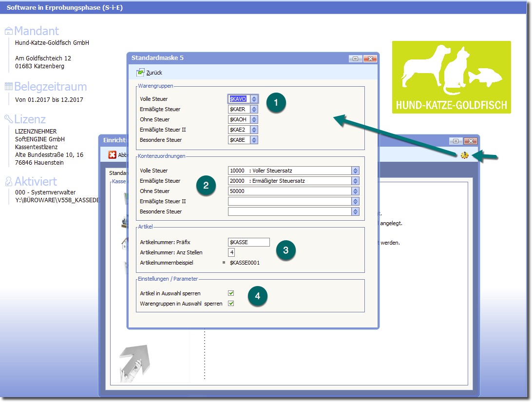532x402 pixels.
Task: Click the Ermäßigte Steuer II $KAE2 spinner
Action: point(254,130)
